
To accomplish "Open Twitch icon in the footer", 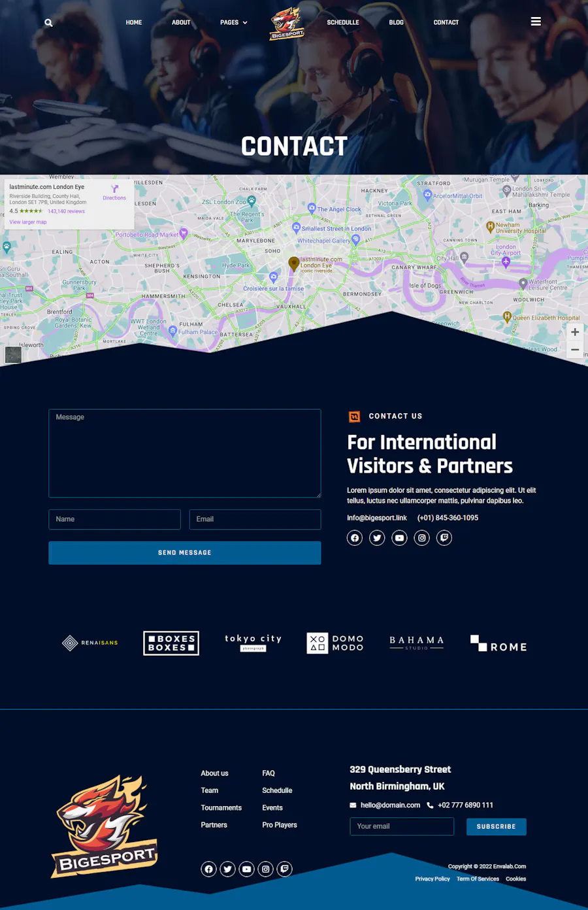I will click(284, 869).
